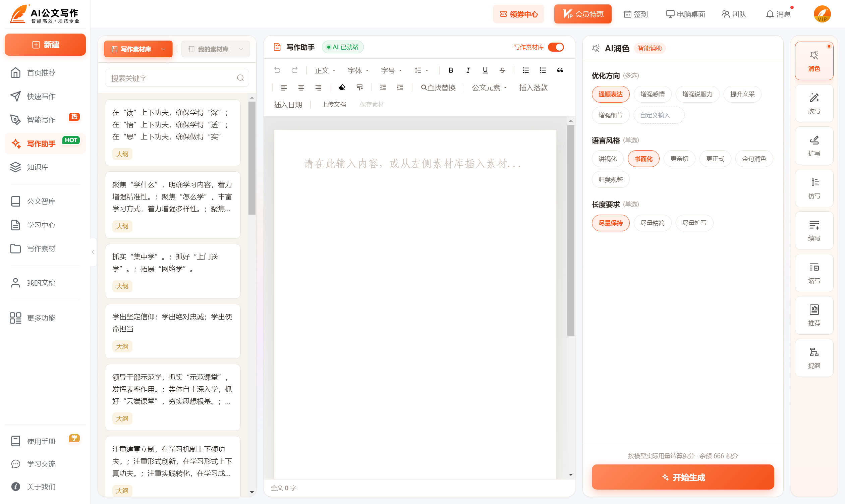Open the 扩写 expand tool
845x504 pixels.
[x=814, y=146]
